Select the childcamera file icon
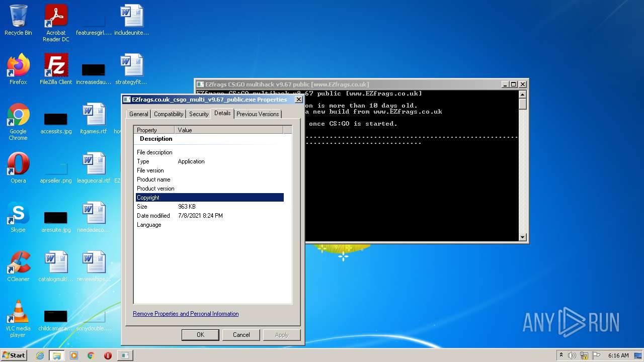 [x=56, y=319]
